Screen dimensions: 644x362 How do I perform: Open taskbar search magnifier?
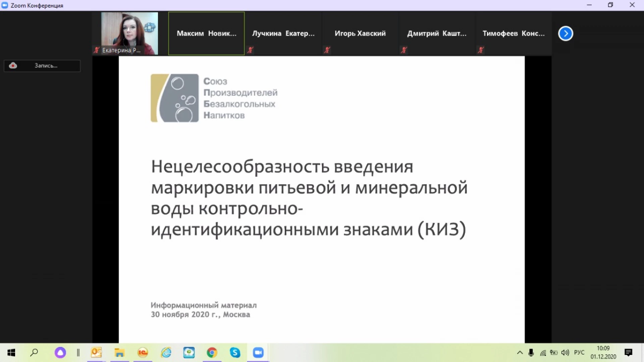click(x=34, y=353)
